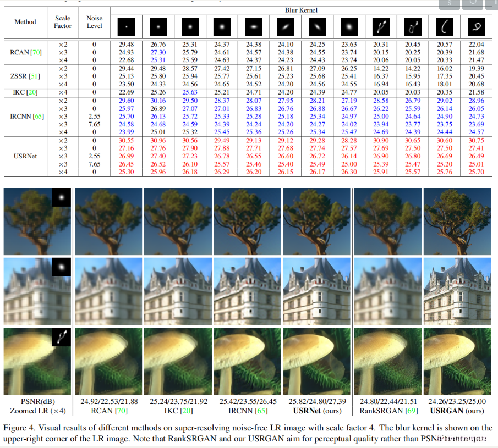This screenshot has width=498, height=448.
Task: Click the 'Method' column header
Action: [25, 22]
